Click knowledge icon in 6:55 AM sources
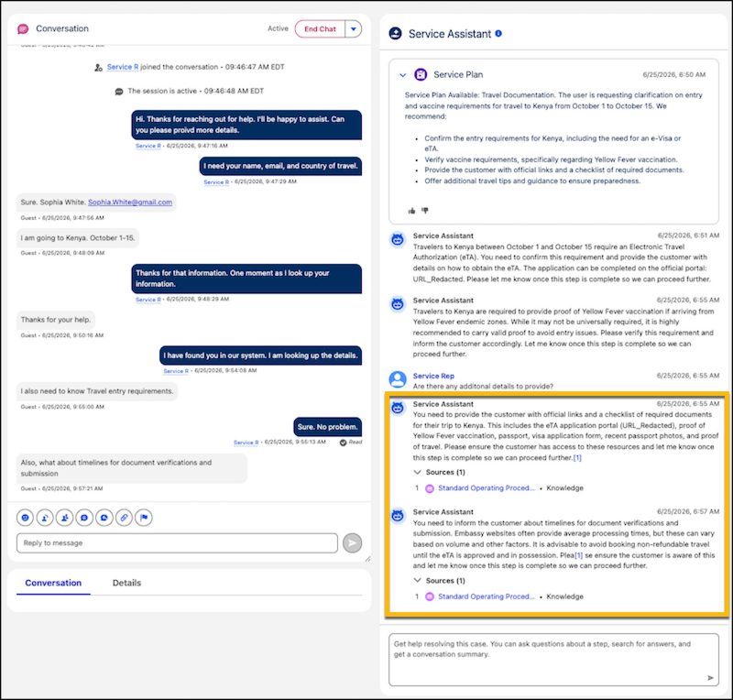733x700 pixels. click(429, 488)
